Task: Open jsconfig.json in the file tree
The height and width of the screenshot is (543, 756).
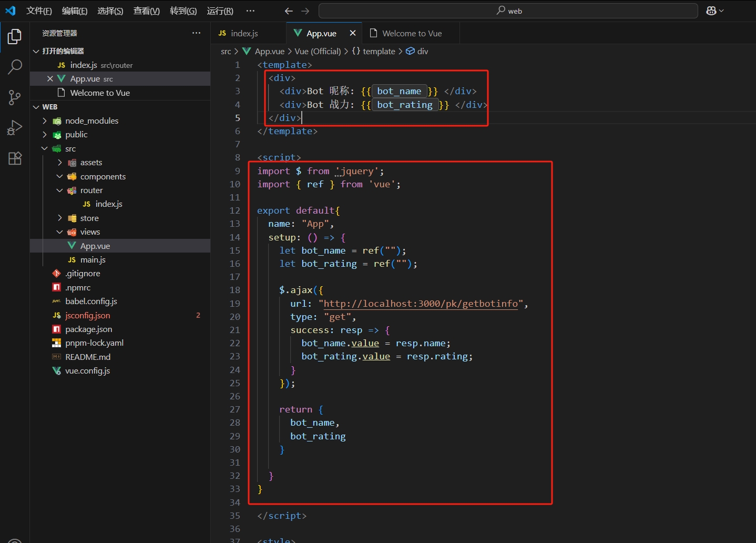Action: point(88,315)
